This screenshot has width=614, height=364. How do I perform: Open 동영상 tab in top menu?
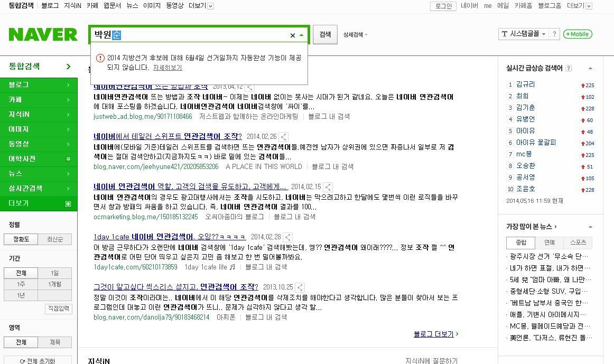click(x=175, y=6)
